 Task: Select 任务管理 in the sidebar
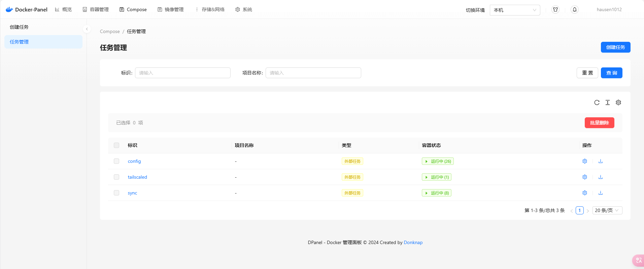[x=43, y=42]
